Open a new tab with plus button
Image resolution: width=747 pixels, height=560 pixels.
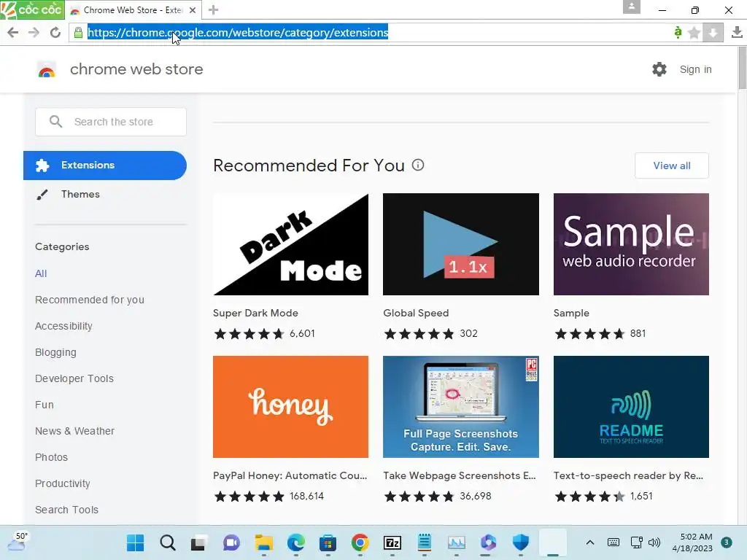click(214, 10)
